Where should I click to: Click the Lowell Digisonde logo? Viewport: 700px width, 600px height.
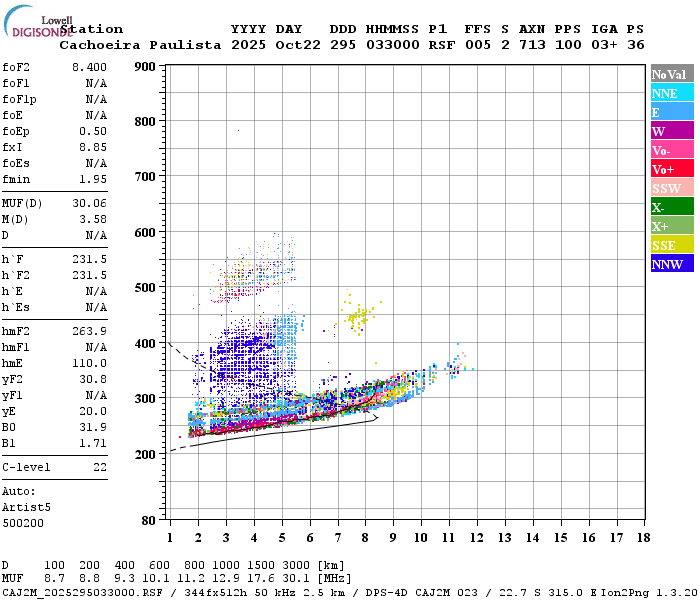[x=38, y=21]
